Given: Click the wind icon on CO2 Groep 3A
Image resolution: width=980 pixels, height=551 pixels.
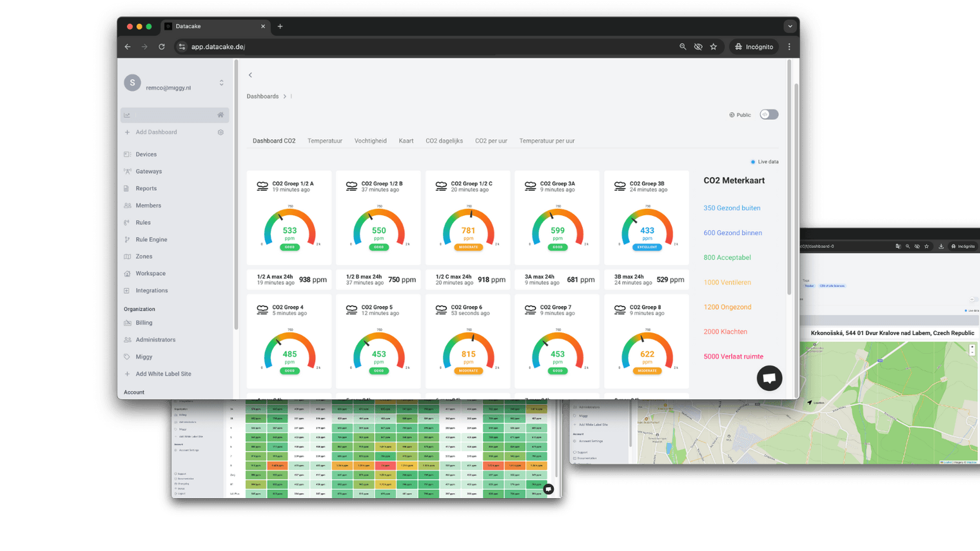Looking at the screenshot, I should point(530,186).
